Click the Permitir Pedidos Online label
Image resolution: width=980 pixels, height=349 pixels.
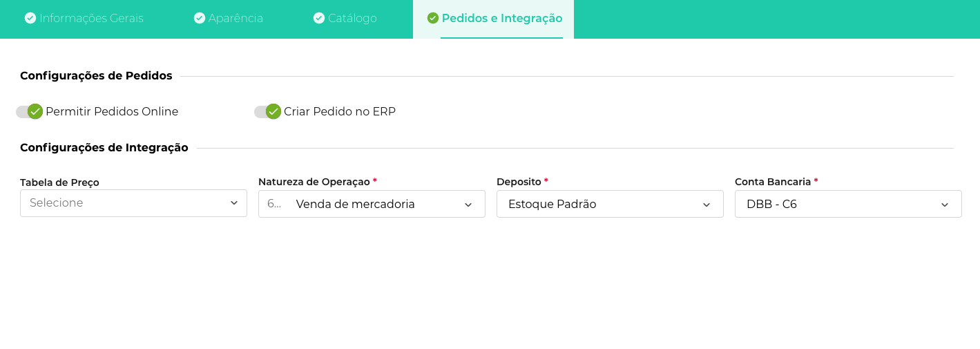coord(112,111)
